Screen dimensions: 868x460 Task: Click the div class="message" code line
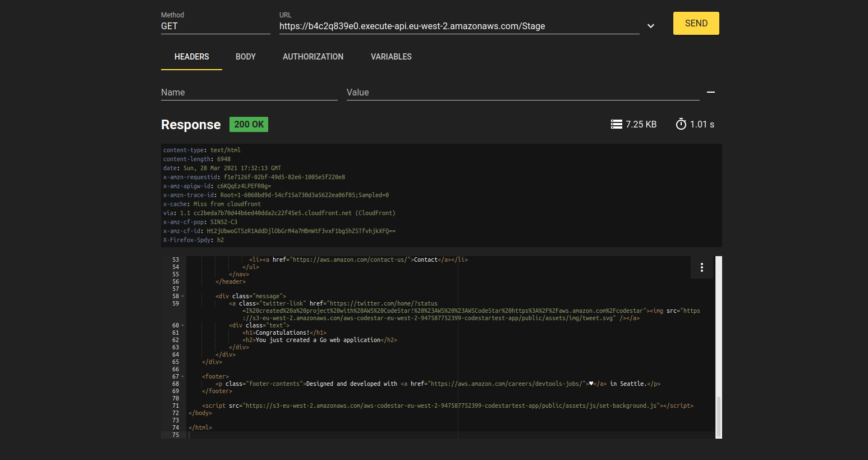click(251, 296)
